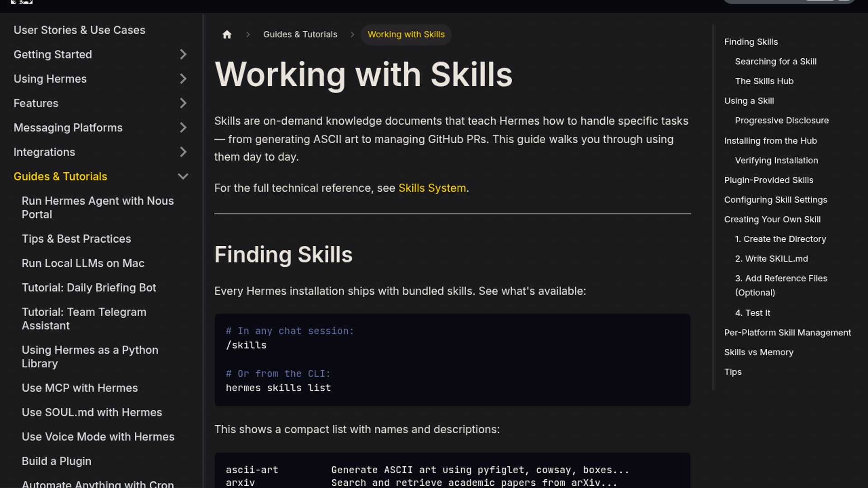Jump to Tips in contents
Image resolution: width=868 pixels, height=488 pixels.
click(x=733, y=372)
